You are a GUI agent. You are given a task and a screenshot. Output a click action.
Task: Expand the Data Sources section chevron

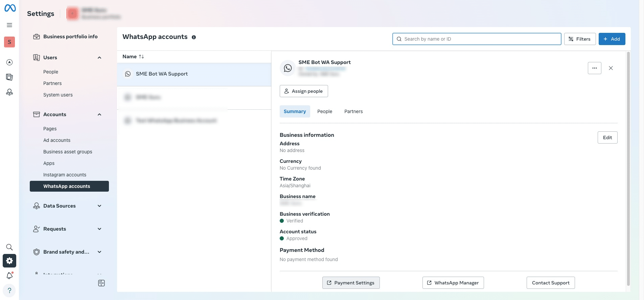[99, 206]
